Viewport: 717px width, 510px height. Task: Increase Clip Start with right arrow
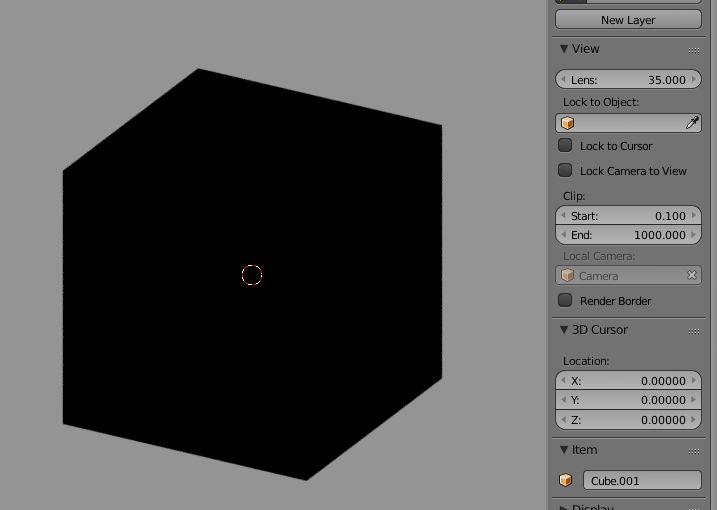(x=694, y=215)
